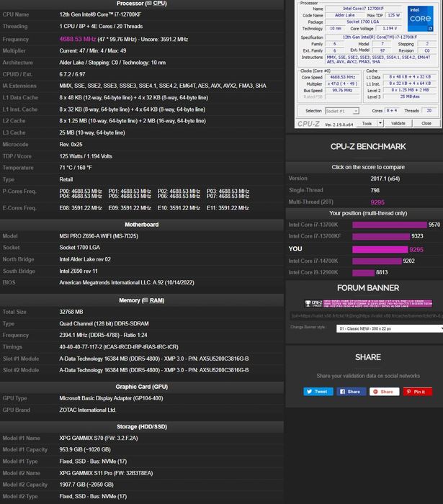This screenshot has width=443, height=504.
Task: Click the CPU-Z Tools button
Action: tap(367, 123)
